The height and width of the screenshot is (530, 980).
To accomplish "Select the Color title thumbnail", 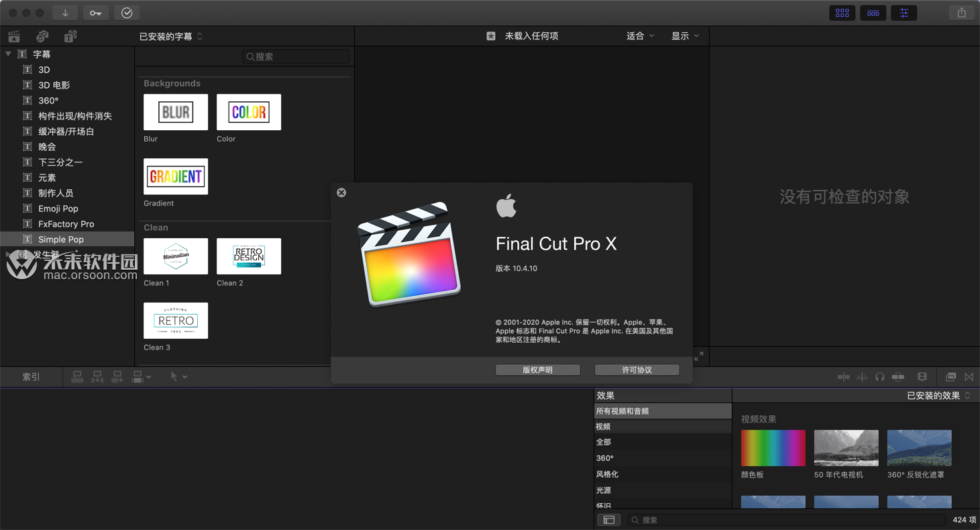I will click(x=249, y=112).
